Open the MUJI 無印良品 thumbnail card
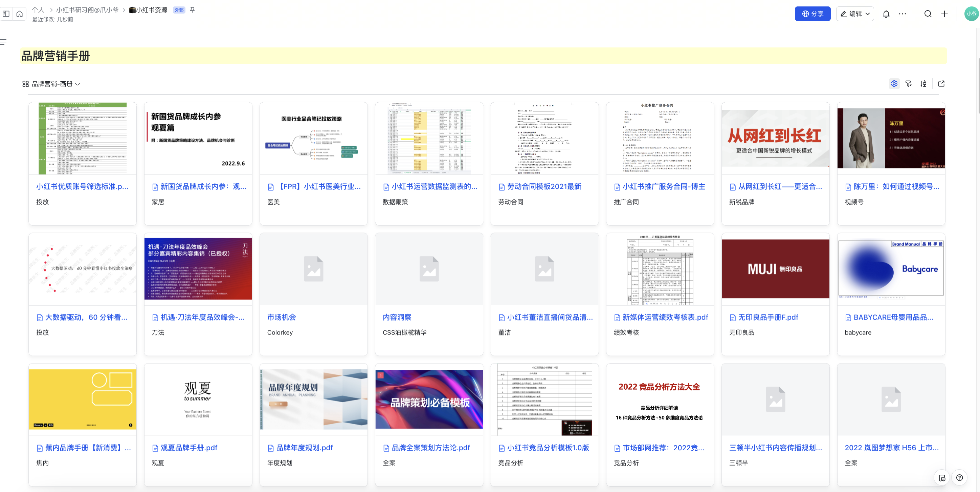Screen dimensions: 980x492 [775, 269]
